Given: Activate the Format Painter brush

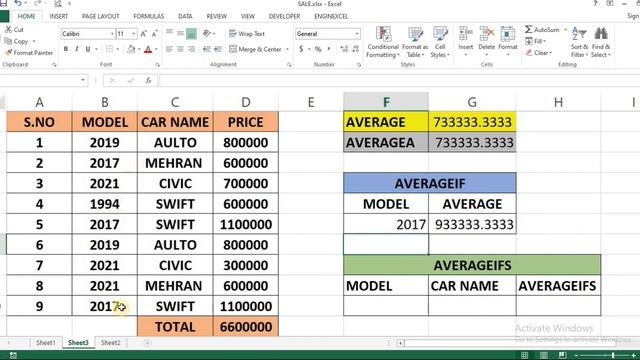Looking at the screenshot, I should tap(29, 53).
